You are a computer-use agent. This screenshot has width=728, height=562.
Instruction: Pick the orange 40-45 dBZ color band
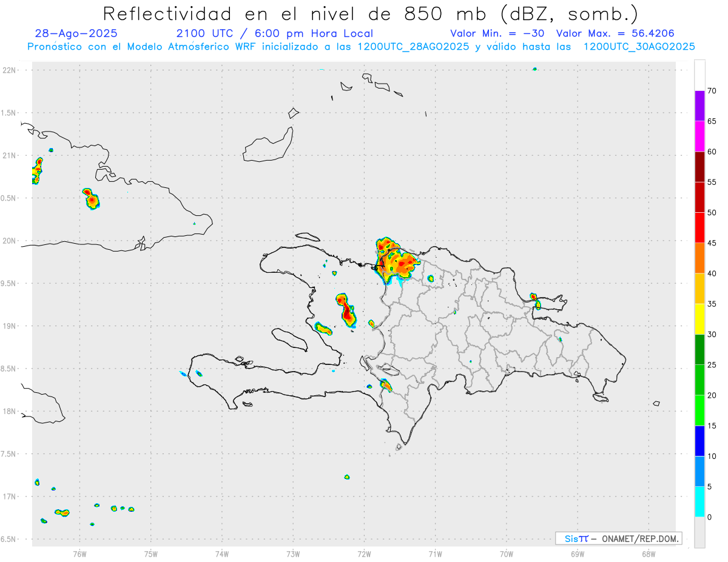[699, 258]
